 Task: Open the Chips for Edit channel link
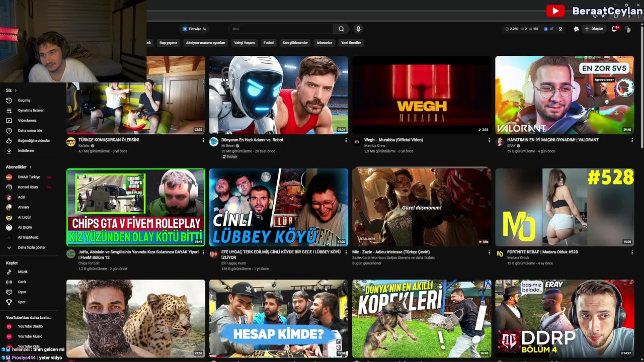[x=89, y=263]
